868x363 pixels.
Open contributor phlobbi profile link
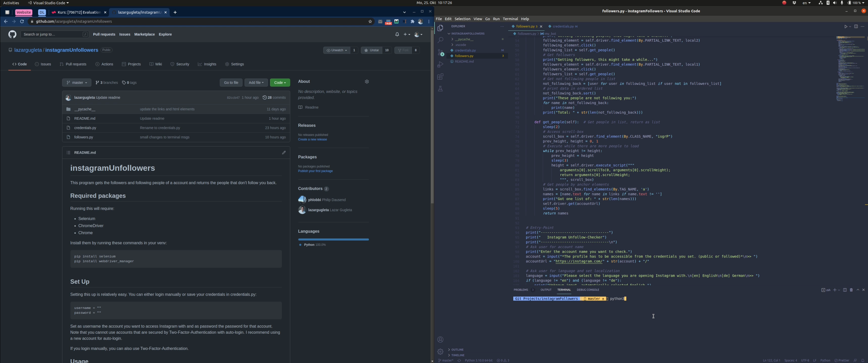pos(314,200)
